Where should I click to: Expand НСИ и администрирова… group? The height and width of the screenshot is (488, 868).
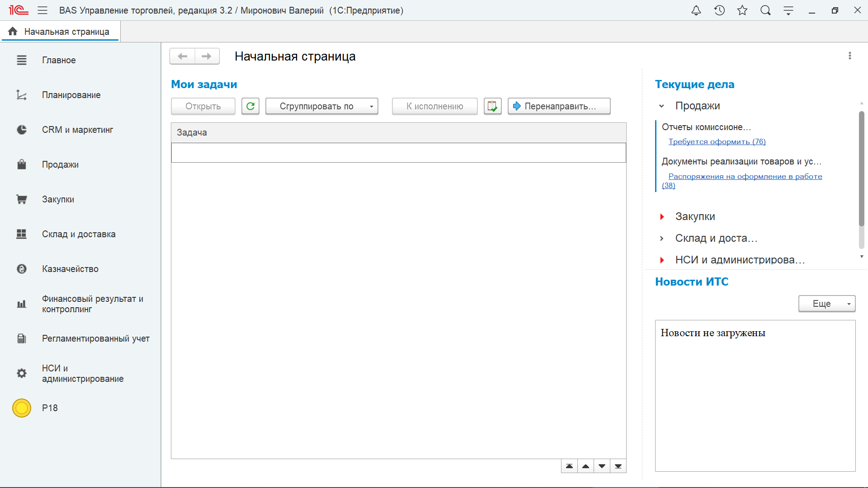662,260
